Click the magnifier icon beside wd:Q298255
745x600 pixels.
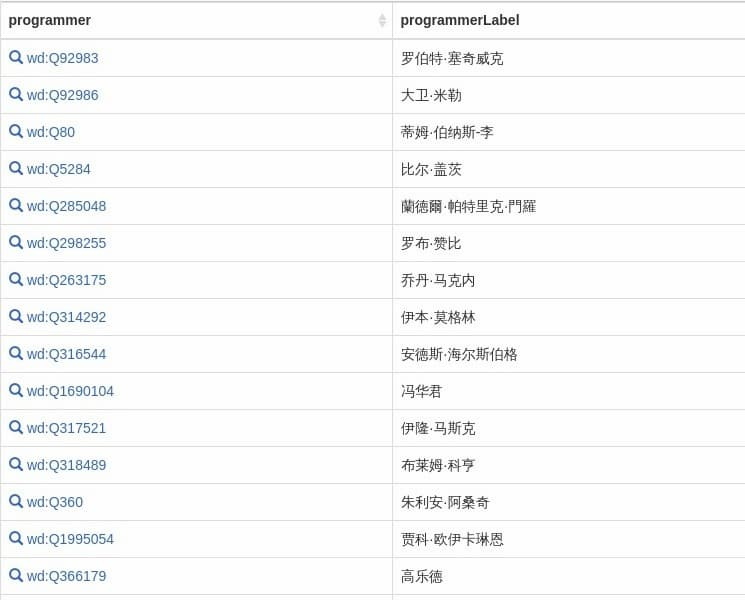[x=16, y=242]
